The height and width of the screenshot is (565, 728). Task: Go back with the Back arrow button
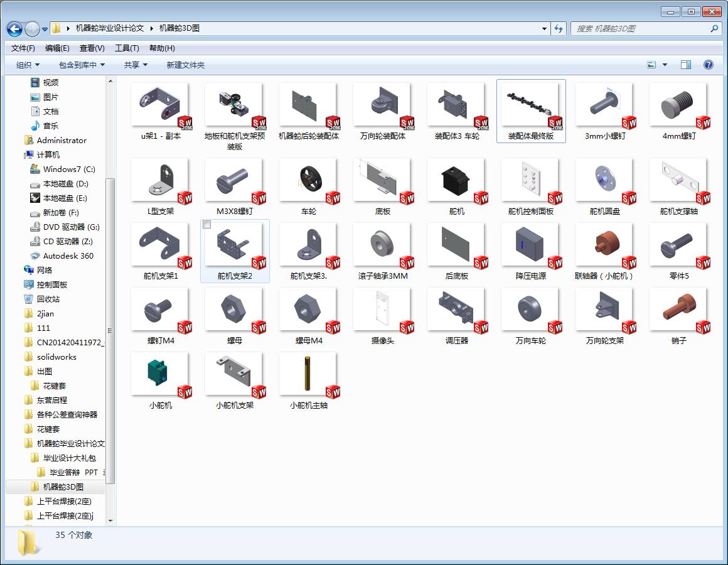point(15,30)
